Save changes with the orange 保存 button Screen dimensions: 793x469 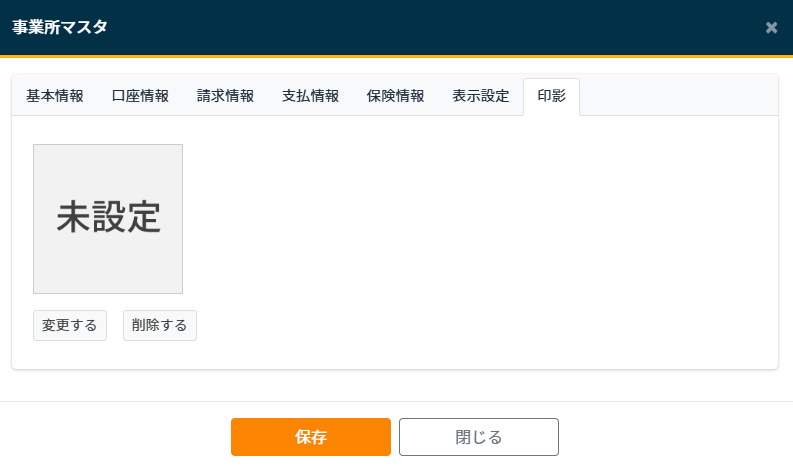311,437
